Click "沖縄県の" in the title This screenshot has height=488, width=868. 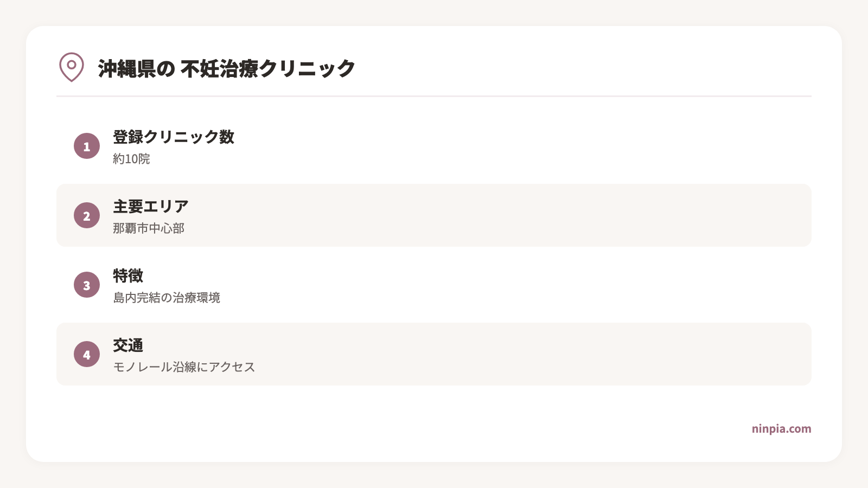coord(137,69)
